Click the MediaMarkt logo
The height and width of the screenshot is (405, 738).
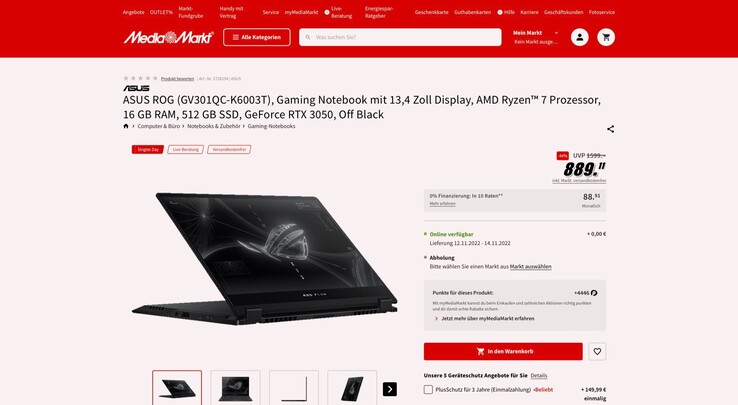[168, 37]
